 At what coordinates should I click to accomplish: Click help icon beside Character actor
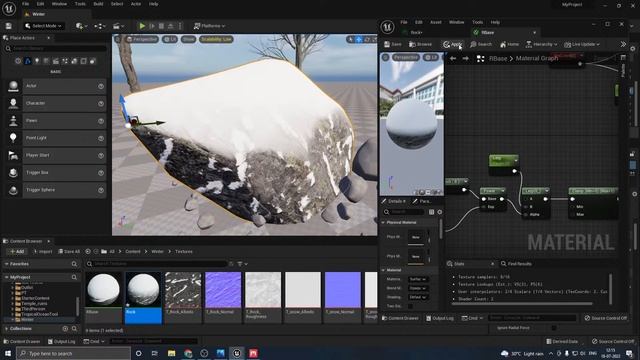pos(101,104)
